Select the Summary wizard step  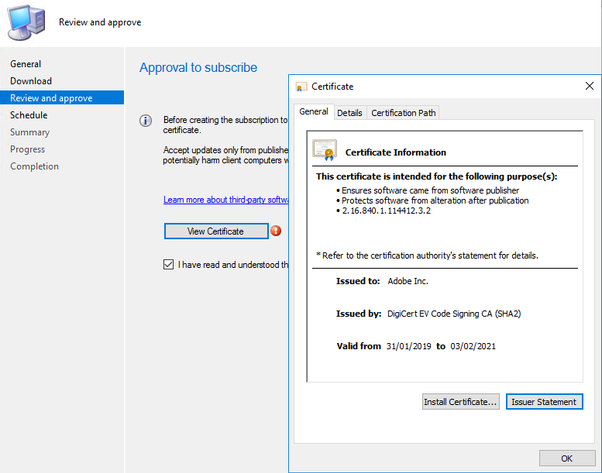[30, 132]
